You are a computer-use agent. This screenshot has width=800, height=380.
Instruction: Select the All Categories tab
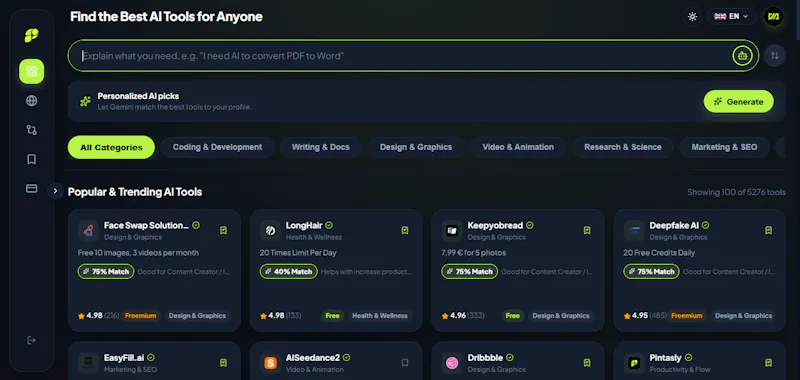pos(111,147)
